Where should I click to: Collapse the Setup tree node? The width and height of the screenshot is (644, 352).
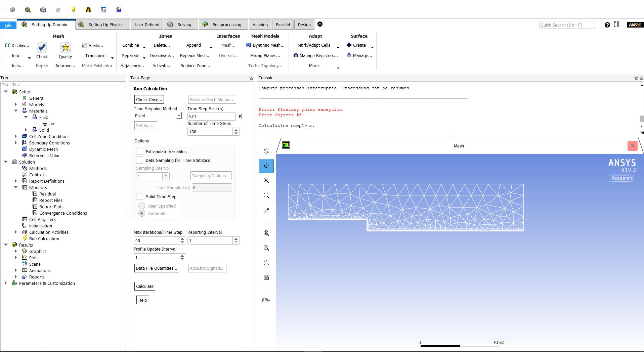pyautogui.click(x=6, y=92)
